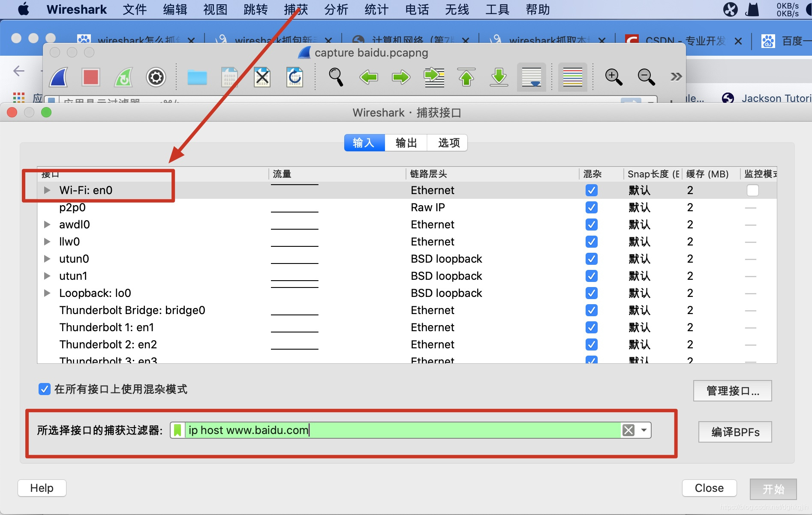
Task: Open the 捕获 menu in menu bar
Action: click(x=296, y=9)
